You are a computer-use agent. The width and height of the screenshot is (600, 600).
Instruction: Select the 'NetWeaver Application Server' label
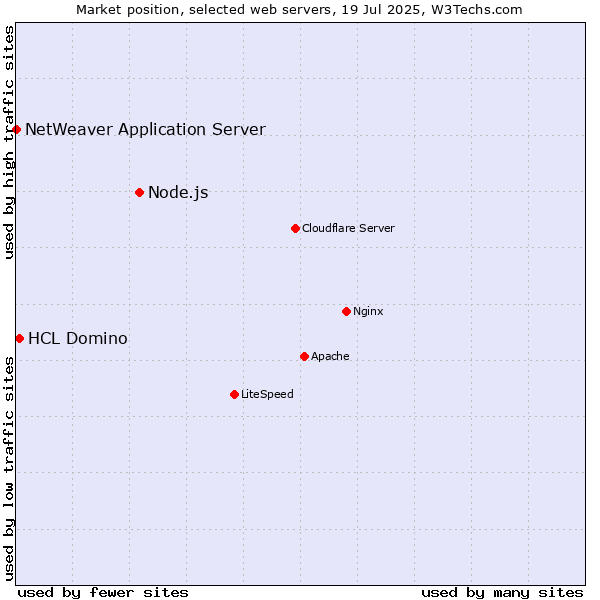[x=145, y=130]
